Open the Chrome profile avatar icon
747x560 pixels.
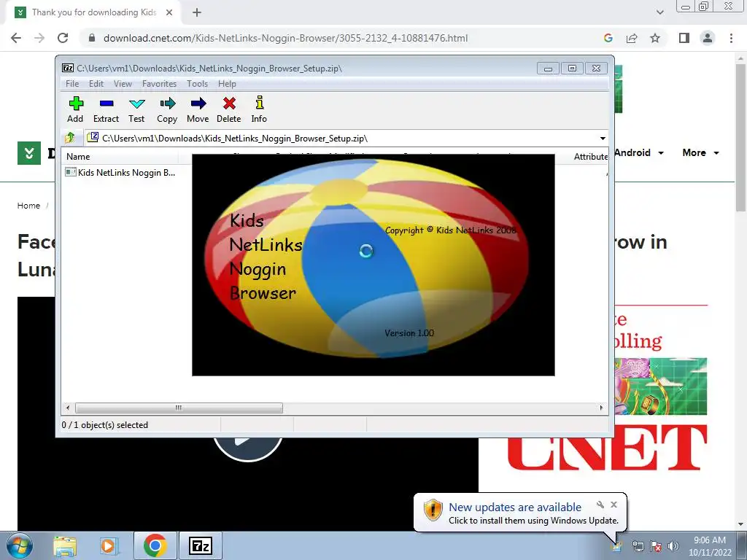click(x=708, y=38)
